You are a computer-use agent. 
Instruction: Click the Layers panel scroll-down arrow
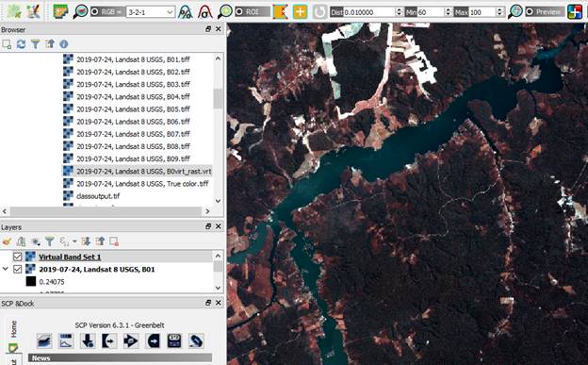click(x=218, y=288)
